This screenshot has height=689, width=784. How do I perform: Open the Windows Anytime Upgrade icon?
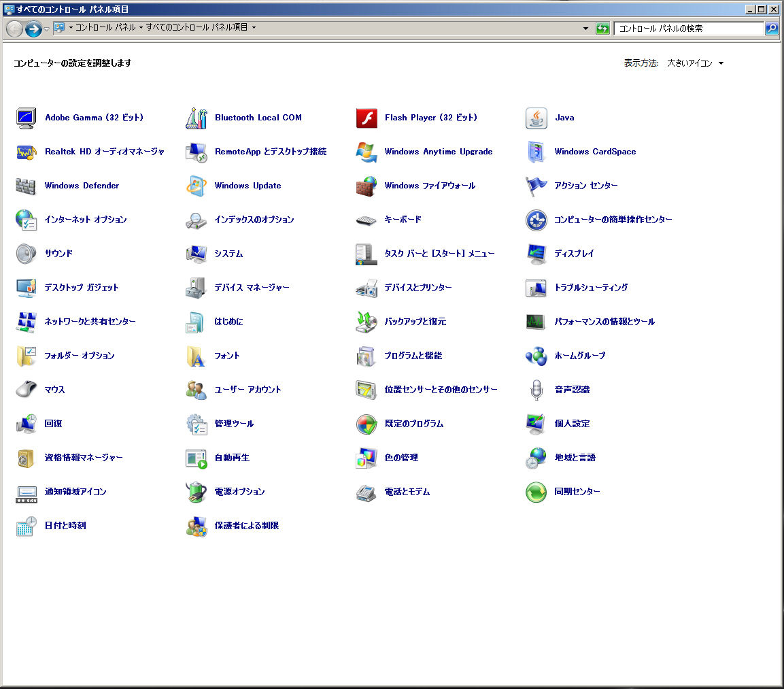(366, 152)
